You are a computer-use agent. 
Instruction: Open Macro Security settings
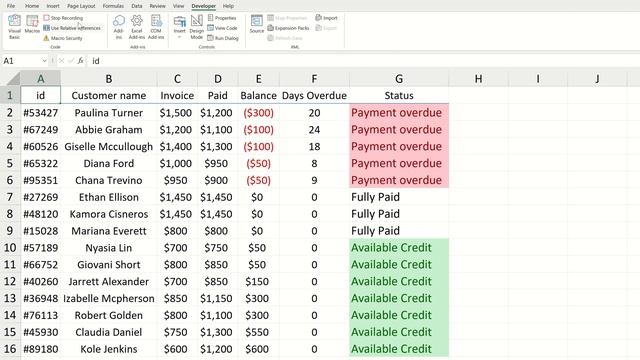(63, 38)
